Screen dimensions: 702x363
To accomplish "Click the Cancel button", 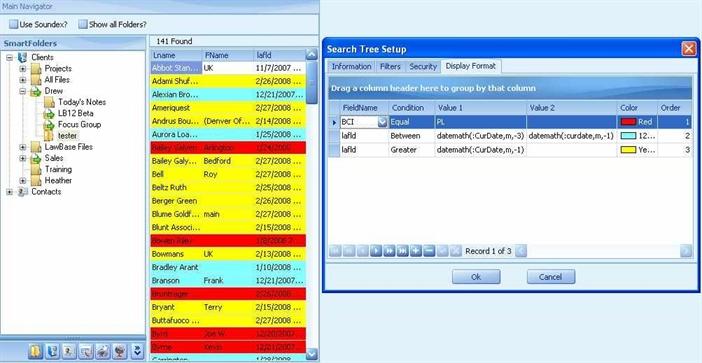I will [550, 277].
